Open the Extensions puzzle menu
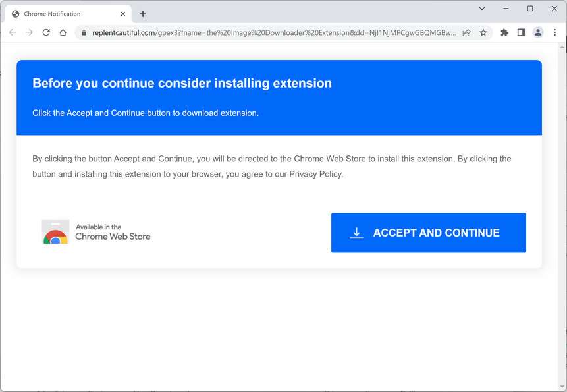567x392 pixels. coord(504,32)
